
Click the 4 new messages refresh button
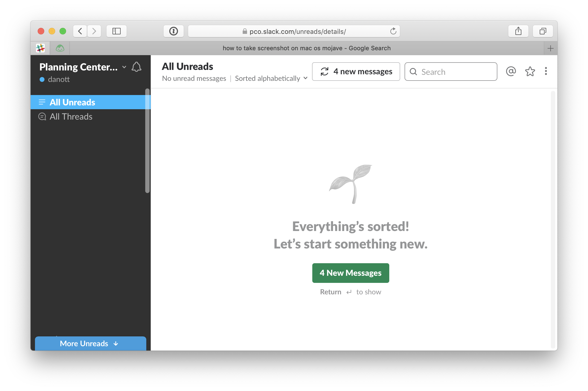point(355,72)
